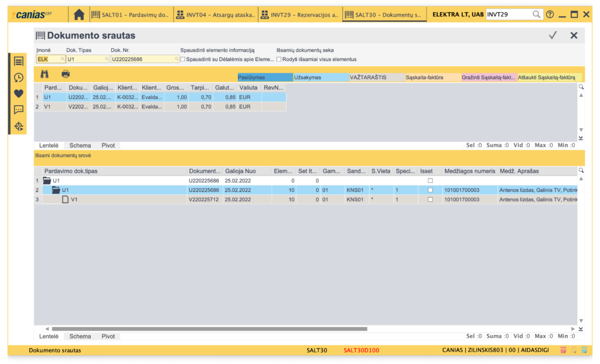600x364 pixels.
Task: Open the list menu icon in sidebar
Action: (19, 61)
